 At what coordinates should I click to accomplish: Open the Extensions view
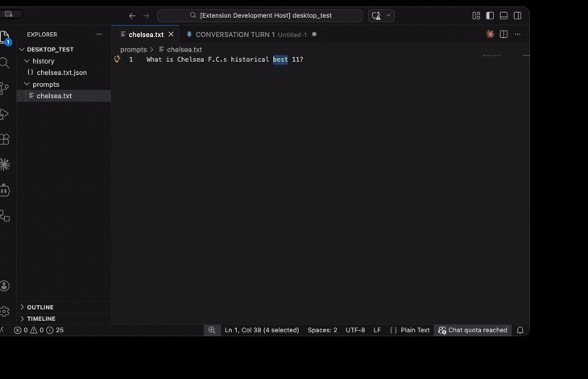5,139
